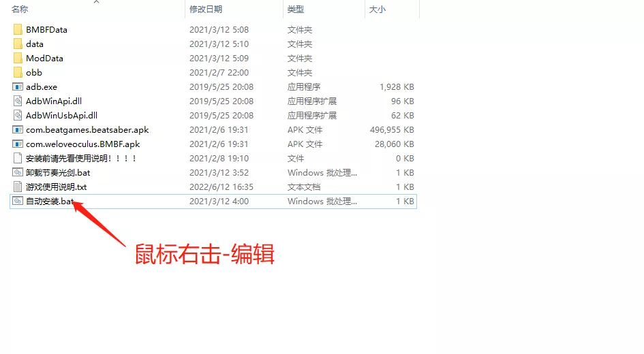Click the 0 KB size cell
The height and width of the screenshot is (354, 644).
click(x=405, y=159)
